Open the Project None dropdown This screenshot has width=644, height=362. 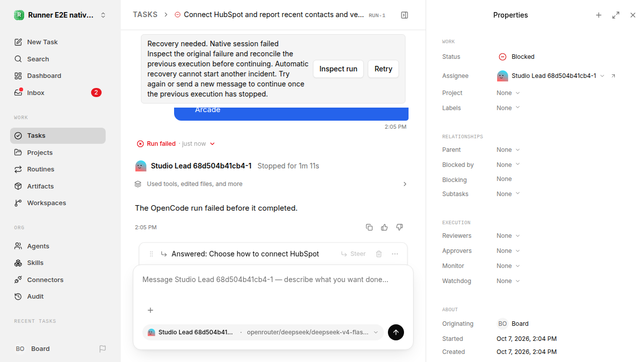click(508, 93)
